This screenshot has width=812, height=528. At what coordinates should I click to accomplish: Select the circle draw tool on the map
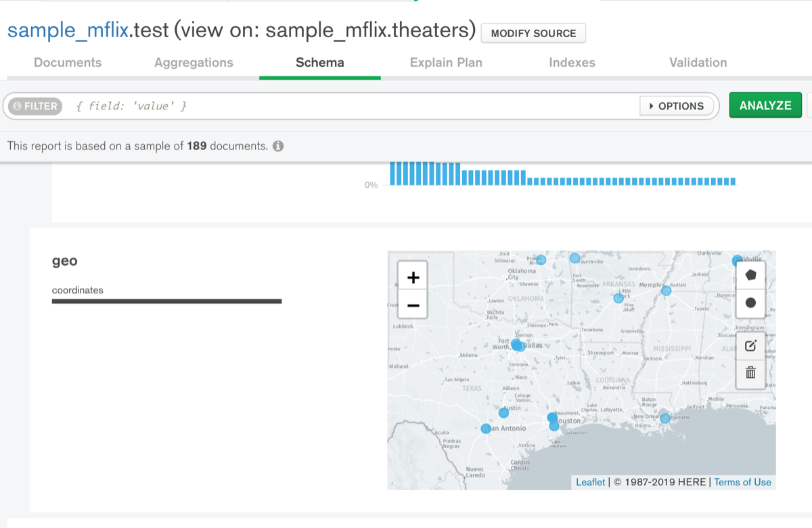point(750,302)
